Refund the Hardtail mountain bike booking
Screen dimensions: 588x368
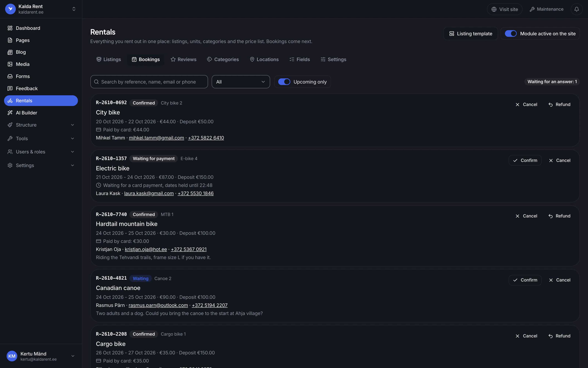(x=559, y=216)
